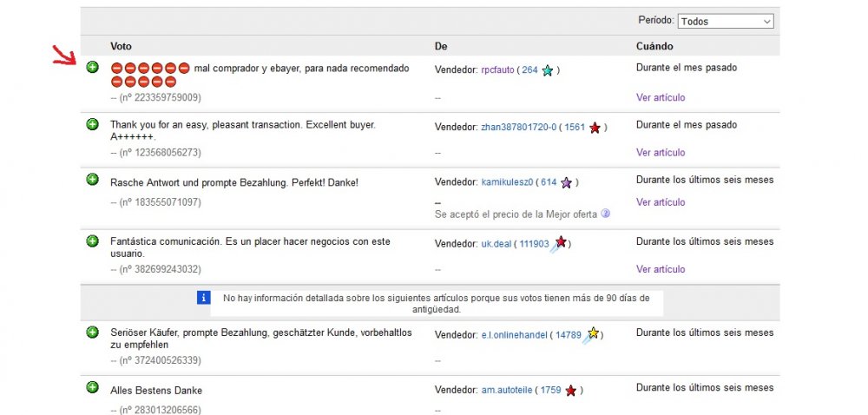Click green plus icon for Rasche Antwort feedback
Image resolution: width=868 pixels, height=415 pixels.
pos(93,179)
